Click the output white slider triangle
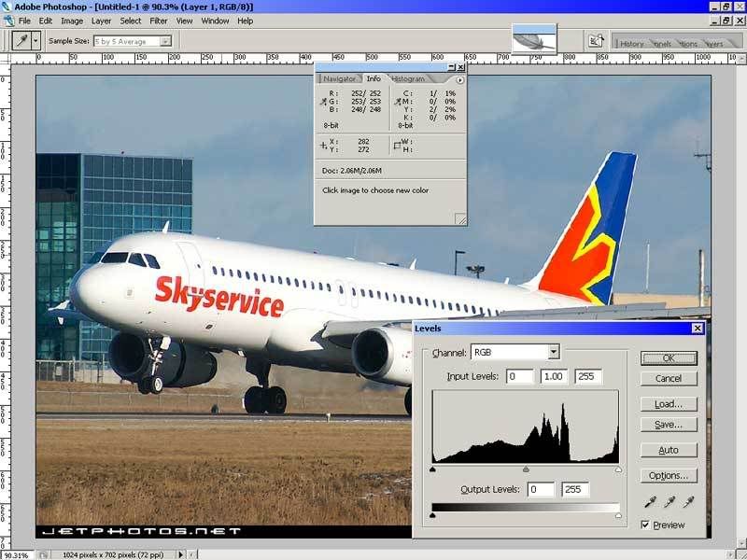 (x=618, y=515)
